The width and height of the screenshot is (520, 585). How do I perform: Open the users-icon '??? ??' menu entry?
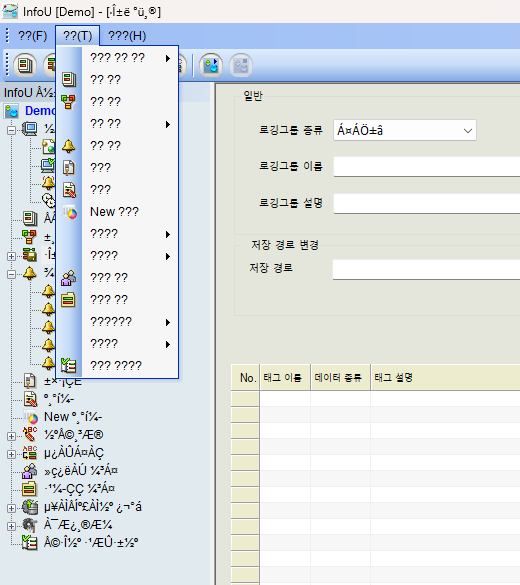click(117, 278)
